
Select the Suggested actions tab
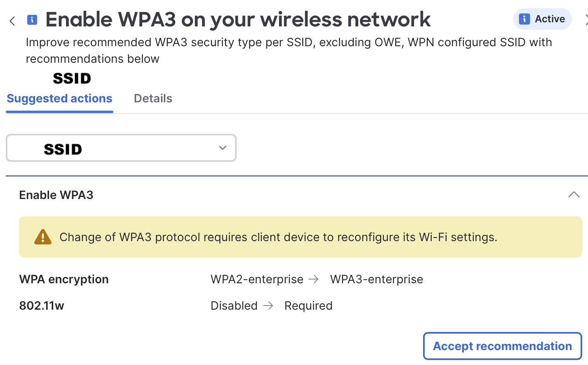[59, 98]
